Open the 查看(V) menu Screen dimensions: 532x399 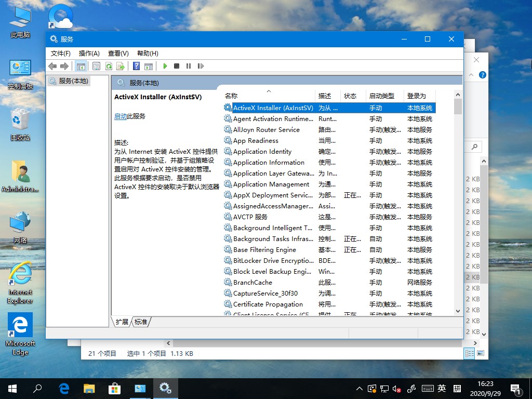[118, 53]
